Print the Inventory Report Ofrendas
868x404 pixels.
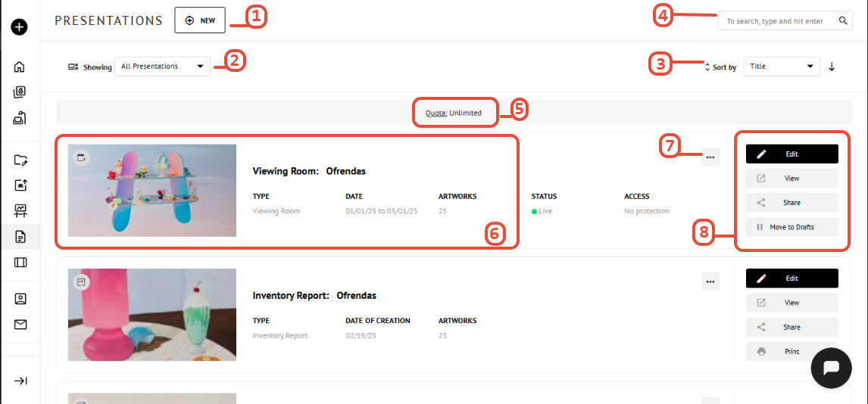pyautogui.click(x=792, y=352)
